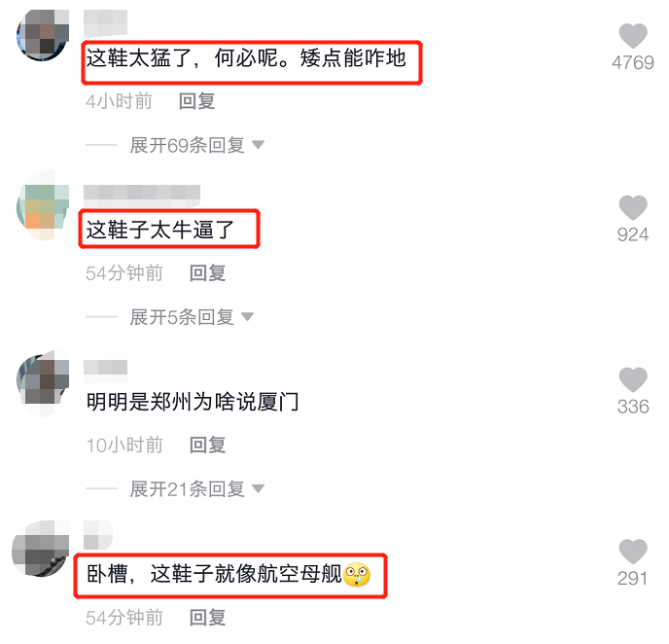Expand the 21 replies thread
This screenshot has width=669, height=644.
pyautogui.click(x=196, y=489)
